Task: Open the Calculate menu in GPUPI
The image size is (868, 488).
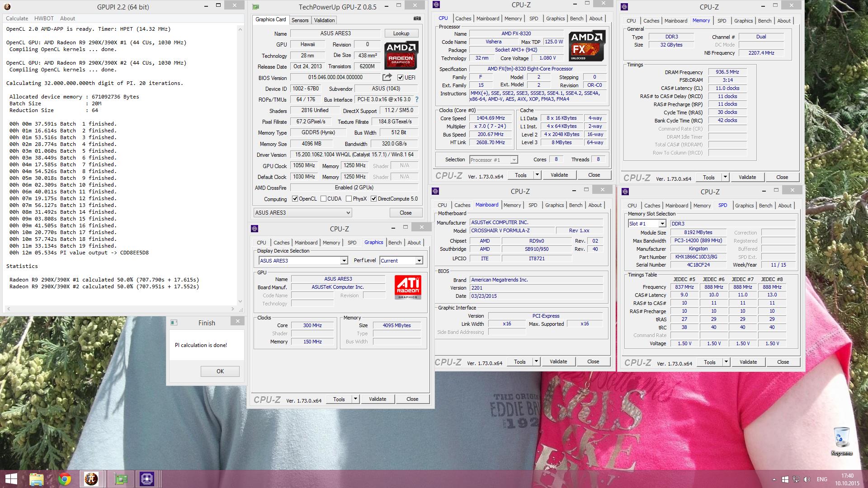Action: click(17, 19)
